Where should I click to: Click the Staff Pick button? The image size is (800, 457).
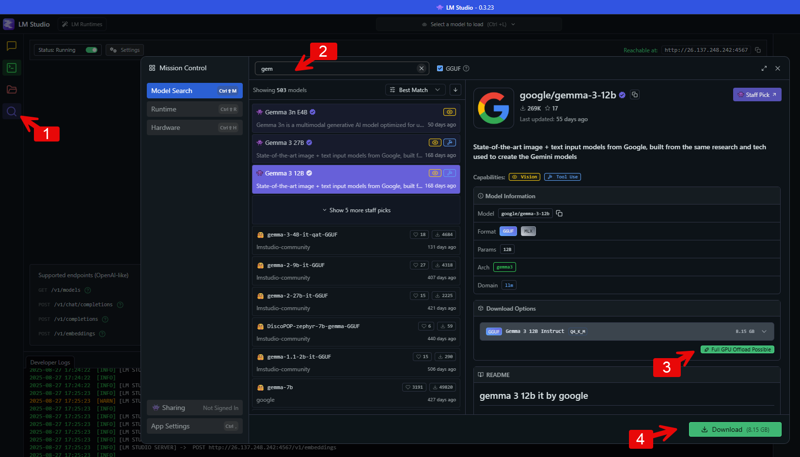pyautogui.click(x=757, y=94)
